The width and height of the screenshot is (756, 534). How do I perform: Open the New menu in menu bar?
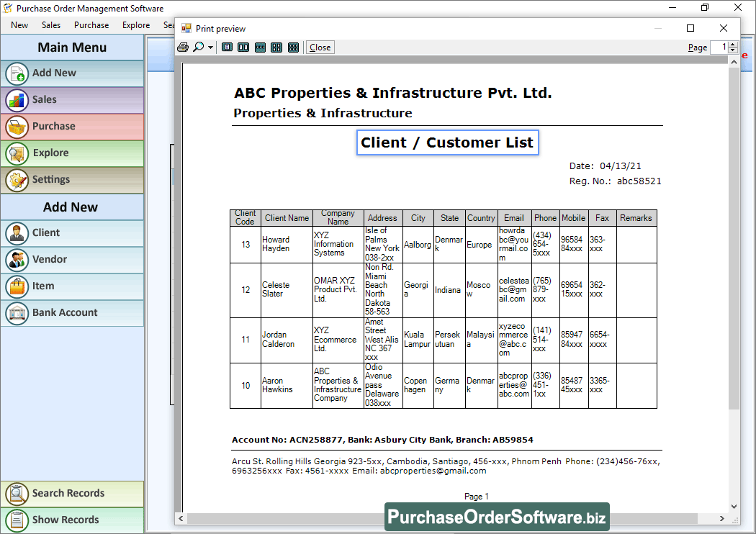pos(19,25)
